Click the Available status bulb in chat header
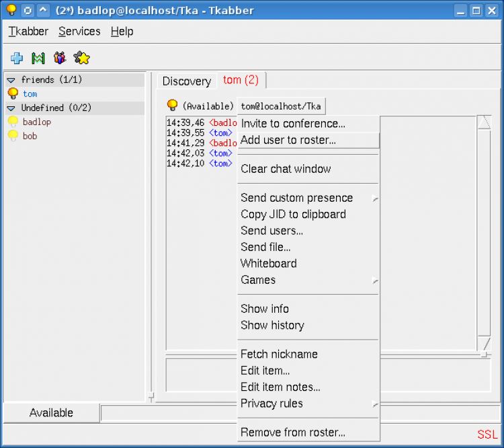Screen dimensions: 504x448 (x=172, y=105)
